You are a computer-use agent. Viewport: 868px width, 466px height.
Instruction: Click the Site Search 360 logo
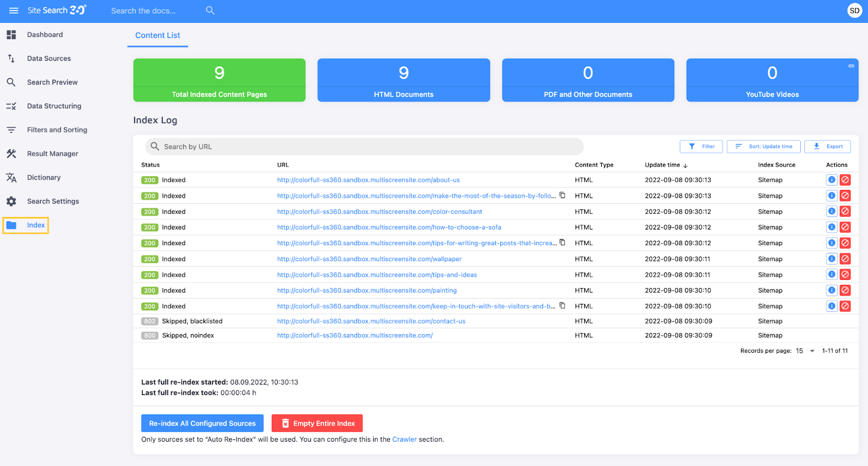pyautogui.click(x=57, y=10)
